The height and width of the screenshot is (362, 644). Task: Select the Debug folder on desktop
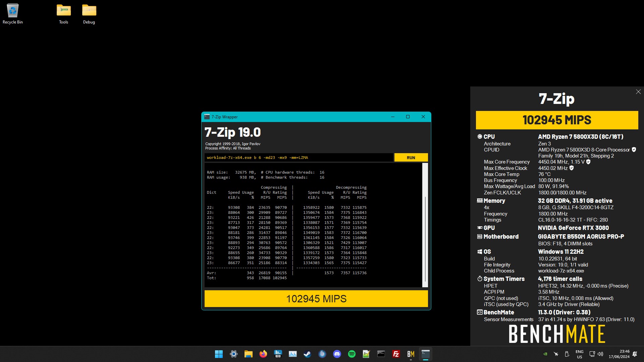[89, 14]
